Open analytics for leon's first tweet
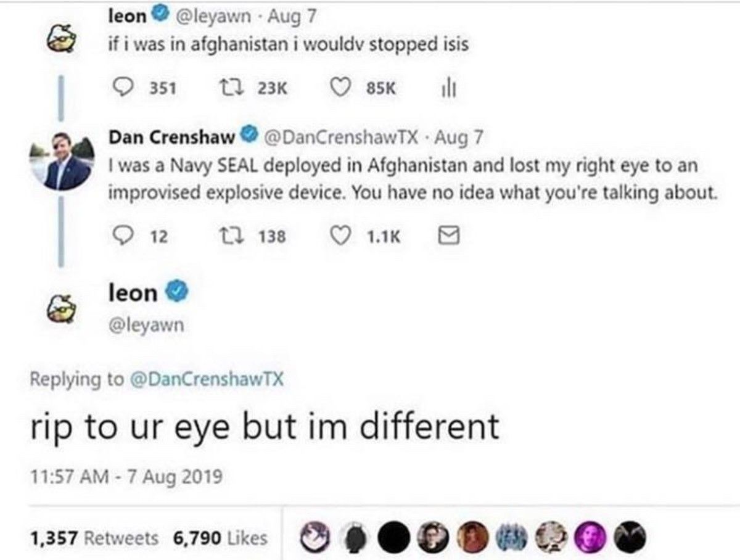The width and height of the screenshot is (740, 560). pyautogui.click(x=450, y=89)
